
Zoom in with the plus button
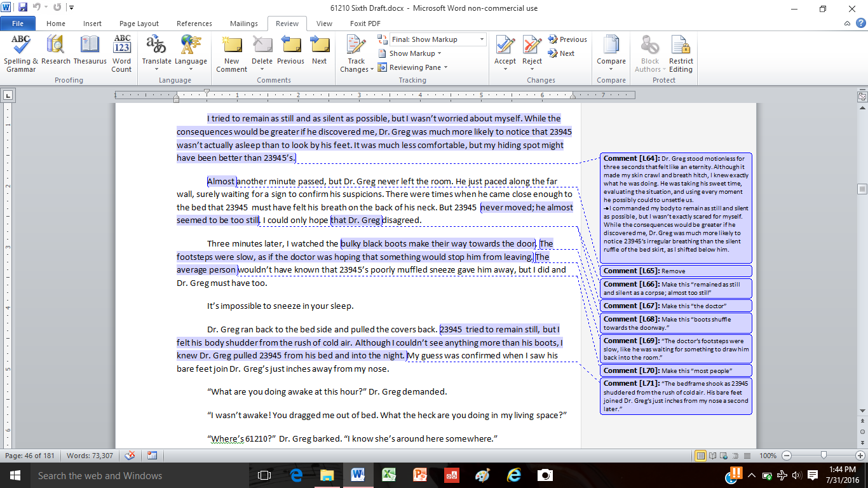point(862,456)
